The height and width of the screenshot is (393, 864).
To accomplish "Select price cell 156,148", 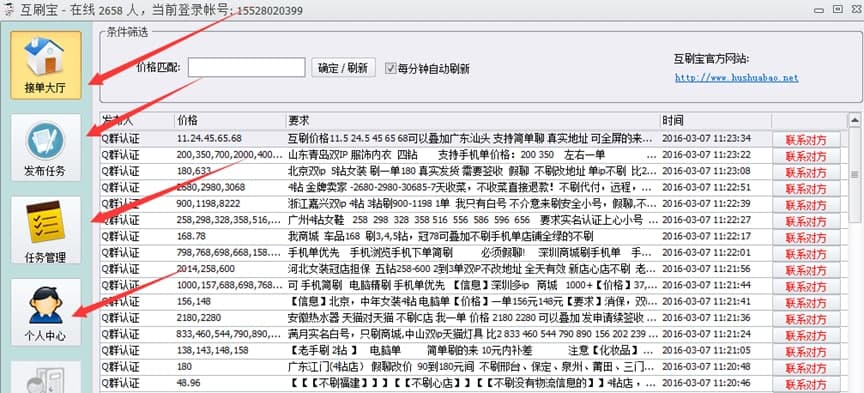I will click(193, 302).
